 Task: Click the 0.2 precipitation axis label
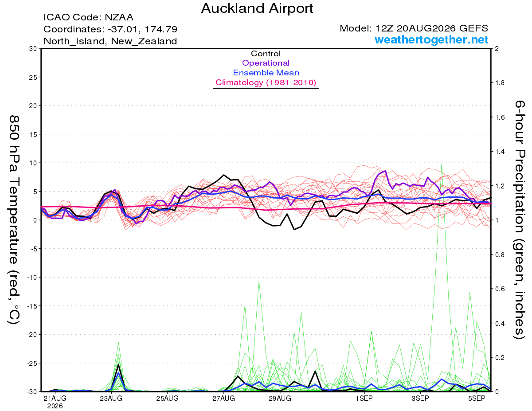(499, 357)
